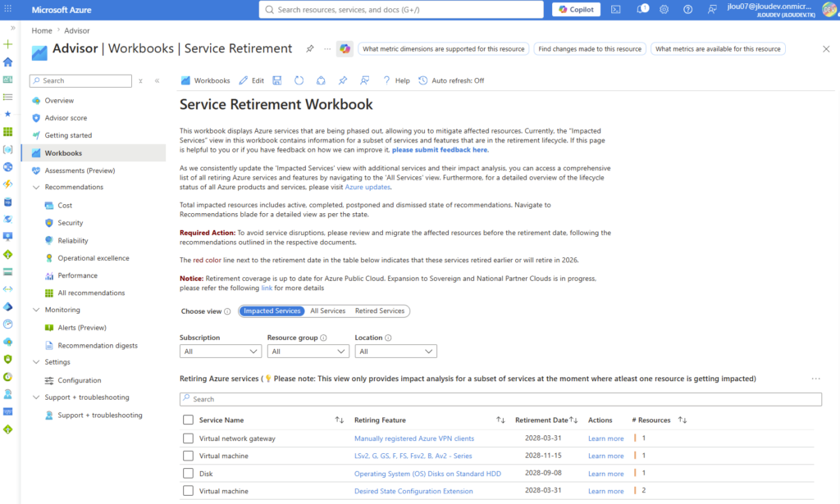The image size is (840, 504).
Task: Click Auto refresh: Off
Action: click(451, 80)
